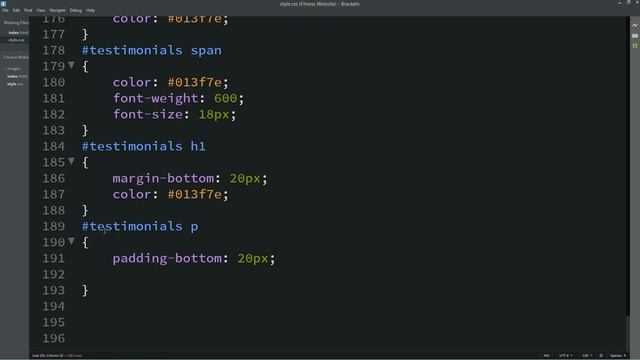Collapse the code block at line 190
Image resolution: width=640 pixels, height=360 pixels.
click(x=71, y=241)
